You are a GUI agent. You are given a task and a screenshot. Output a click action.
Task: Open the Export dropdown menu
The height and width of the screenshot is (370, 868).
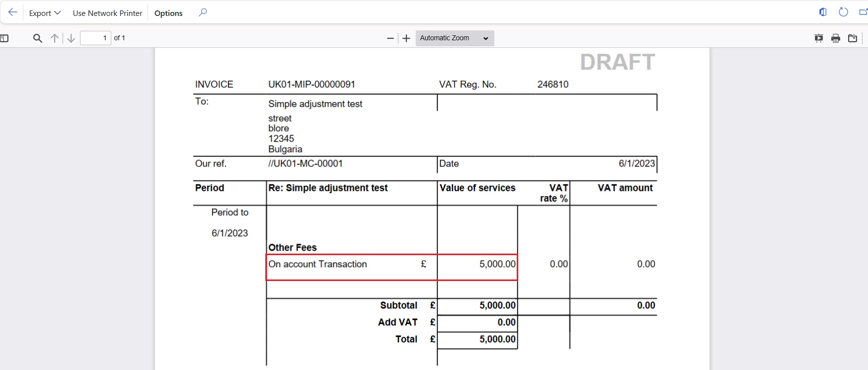coord(45,13)
